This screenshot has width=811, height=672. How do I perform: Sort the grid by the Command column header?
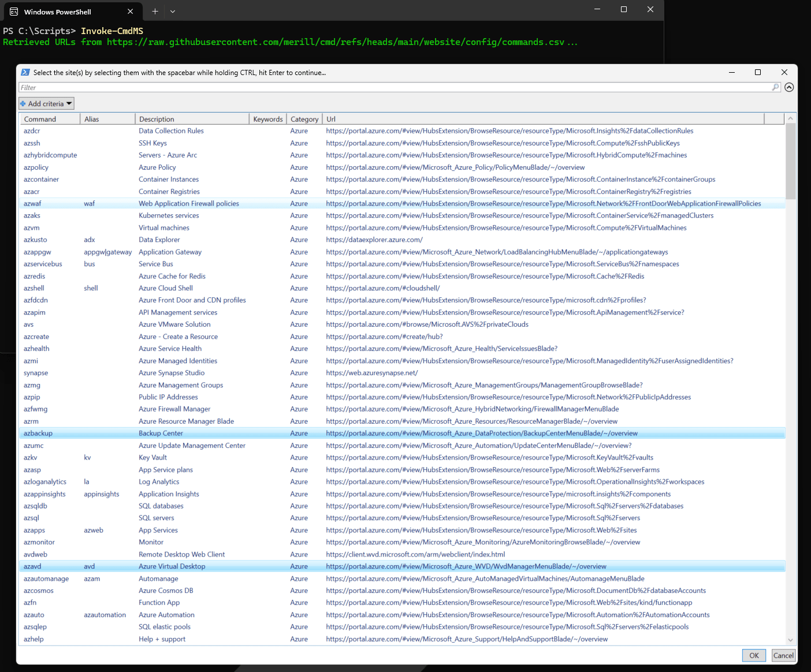[x=50, y=119]
